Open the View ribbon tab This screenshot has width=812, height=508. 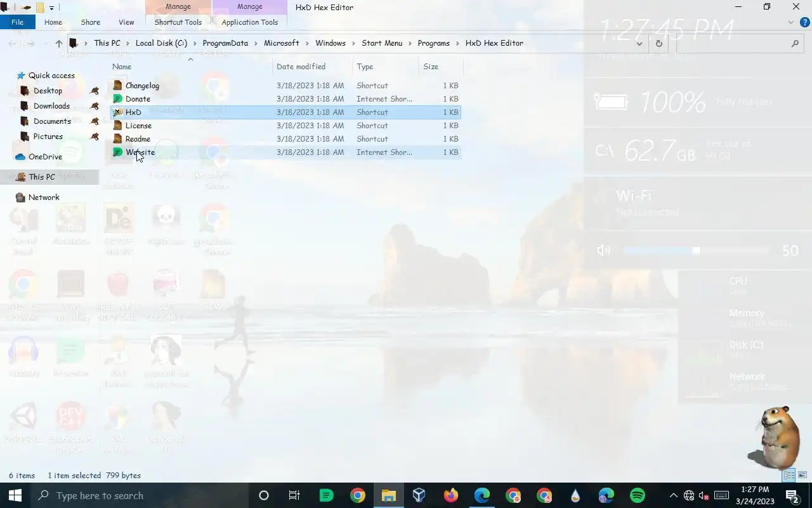126,22
